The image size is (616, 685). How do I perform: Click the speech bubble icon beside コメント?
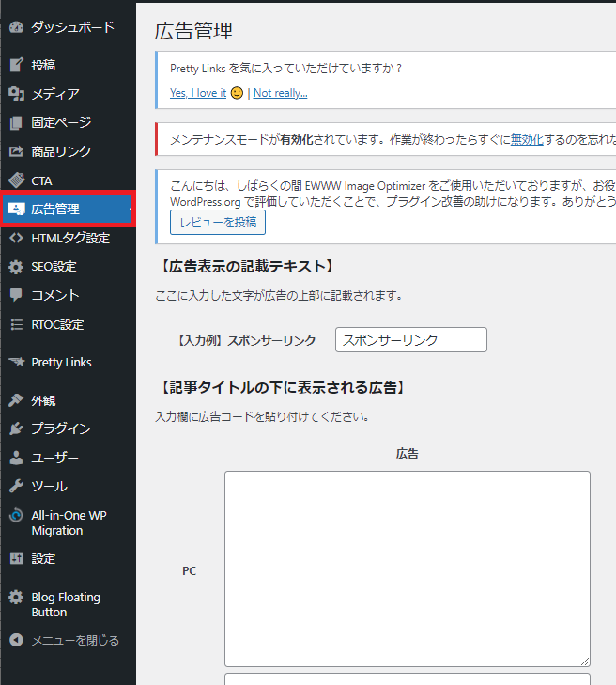click(16, 295)
